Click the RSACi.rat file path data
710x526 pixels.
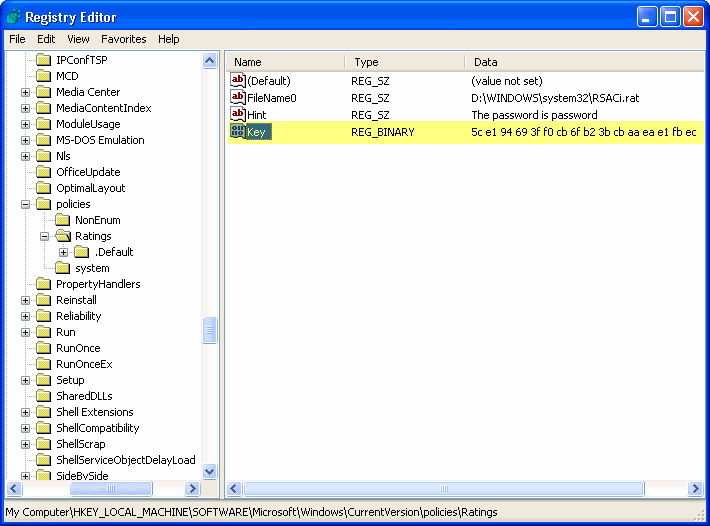point(555,98)
